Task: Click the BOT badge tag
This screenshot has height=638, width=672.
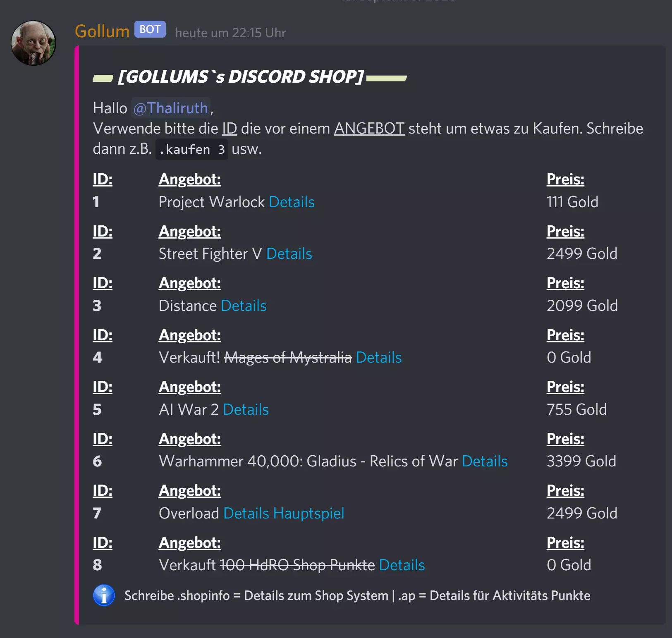Action: click(x=150, y=29)
